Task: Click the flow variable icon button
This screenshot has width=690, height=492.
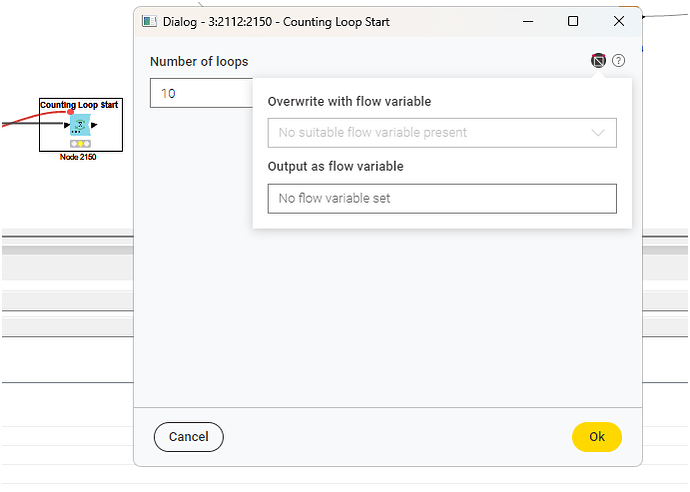Action: point(598,61)
